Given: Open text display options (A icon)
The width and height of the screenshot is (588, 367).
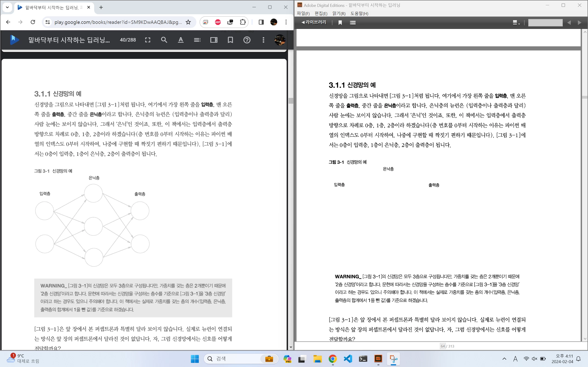Looking at the screenshot, I should tap(181, 40).
